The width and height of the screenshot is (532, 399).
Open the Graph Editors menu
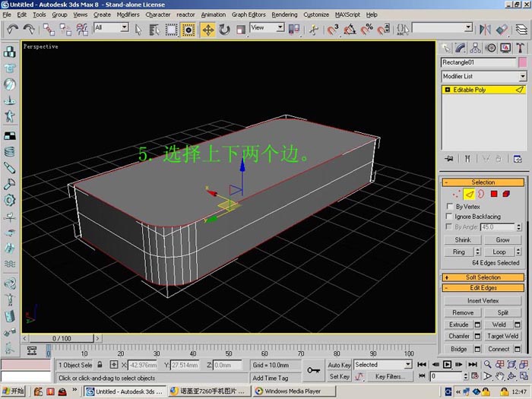point(249,14)
